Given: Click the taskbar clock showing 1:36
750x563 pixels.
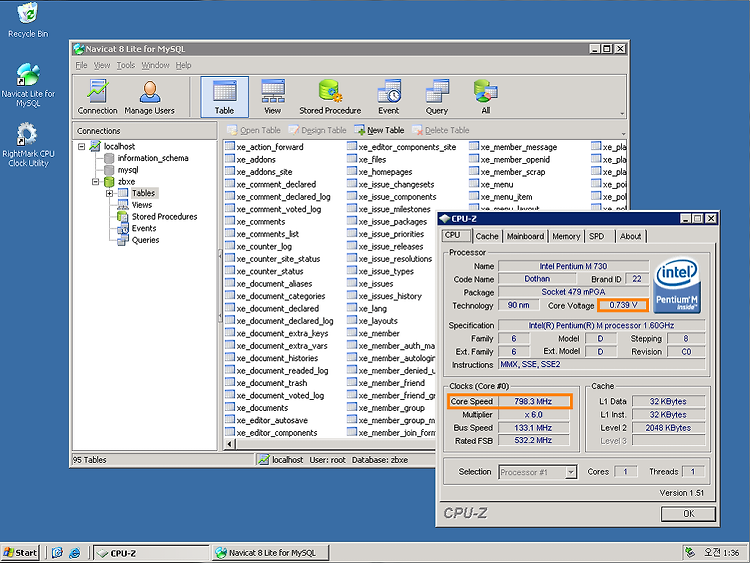Looking at the screenshot, I should (721, 553).
